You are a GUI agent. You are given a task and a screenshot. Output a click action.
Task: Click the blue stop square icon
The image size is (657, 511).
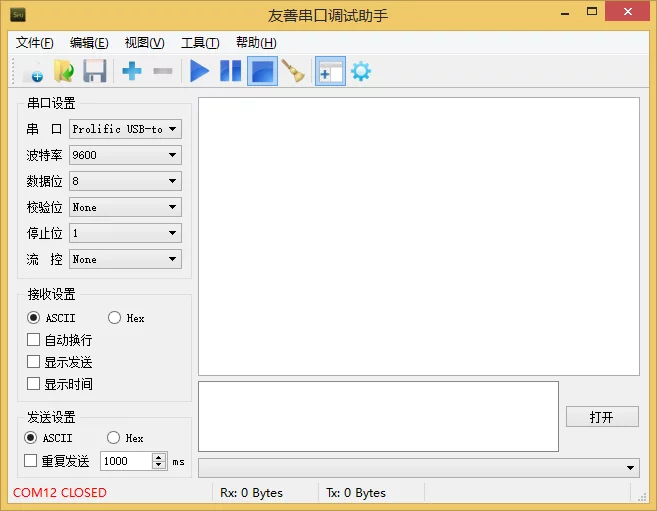click(x=262, y=71)
